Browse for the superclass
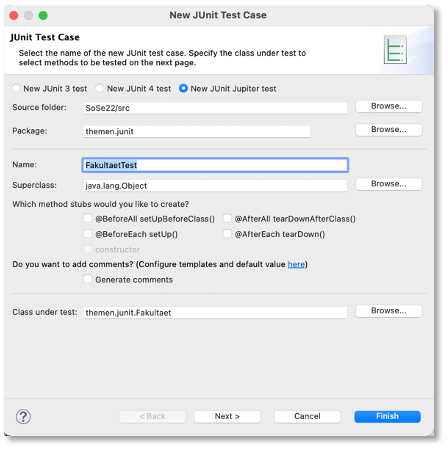 (389, 184)
